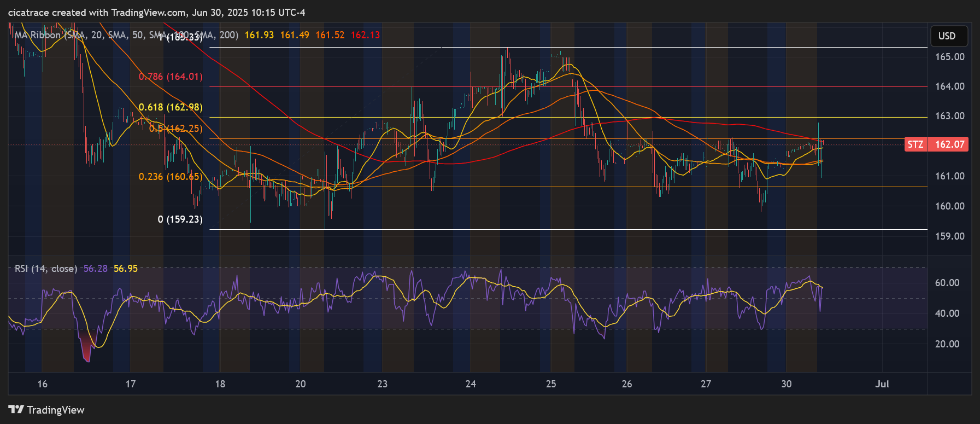Click the RSI axis label 60.00
980x424 pixels.
click(947, 283)
